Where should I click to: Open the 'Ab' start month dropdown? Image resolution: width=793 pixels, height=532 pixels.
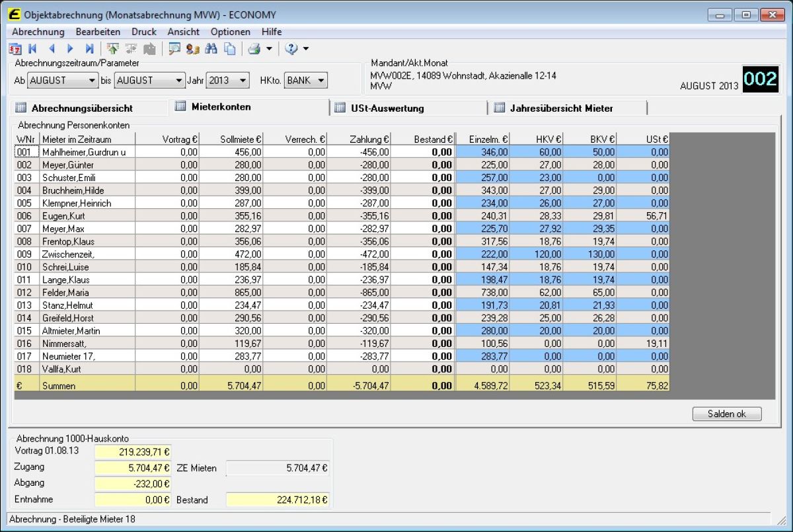[x=92, y=81]
